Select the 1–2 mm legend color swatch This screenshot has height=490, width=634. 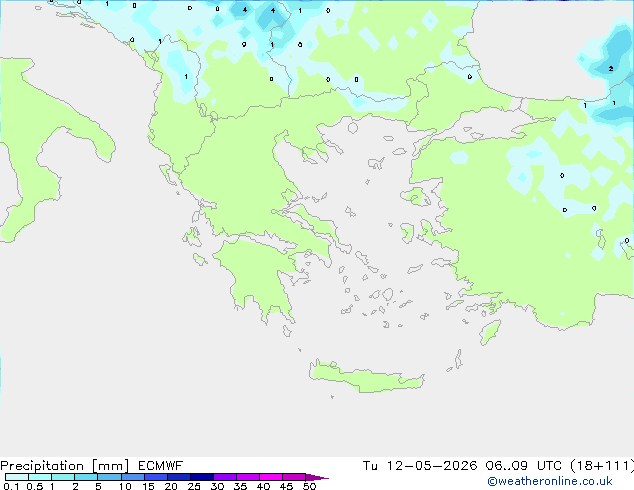(63, 477)
